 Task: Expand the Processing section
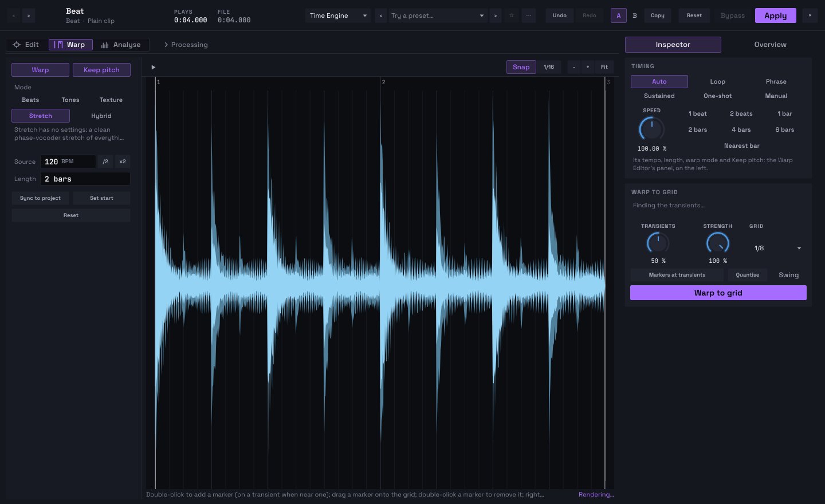186,45
